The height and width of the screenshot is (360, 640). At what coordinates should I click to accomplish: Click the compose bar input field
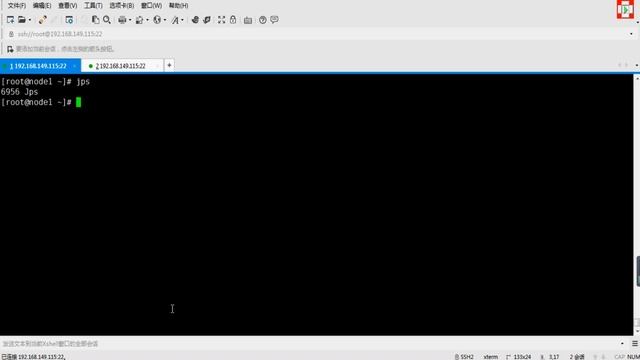pos(310,344)
